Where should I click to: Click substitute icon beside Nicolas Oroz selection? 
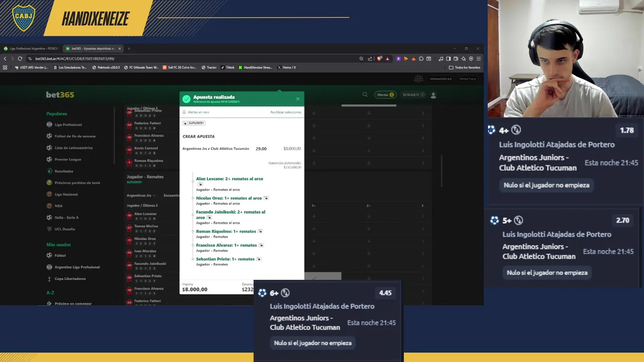(x=266, y=198)
